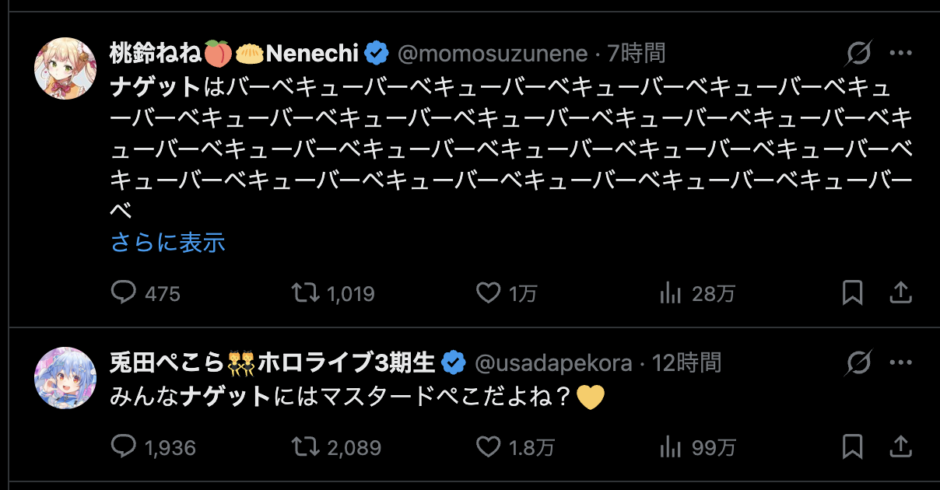Share the Nenechi tweet

900,293
